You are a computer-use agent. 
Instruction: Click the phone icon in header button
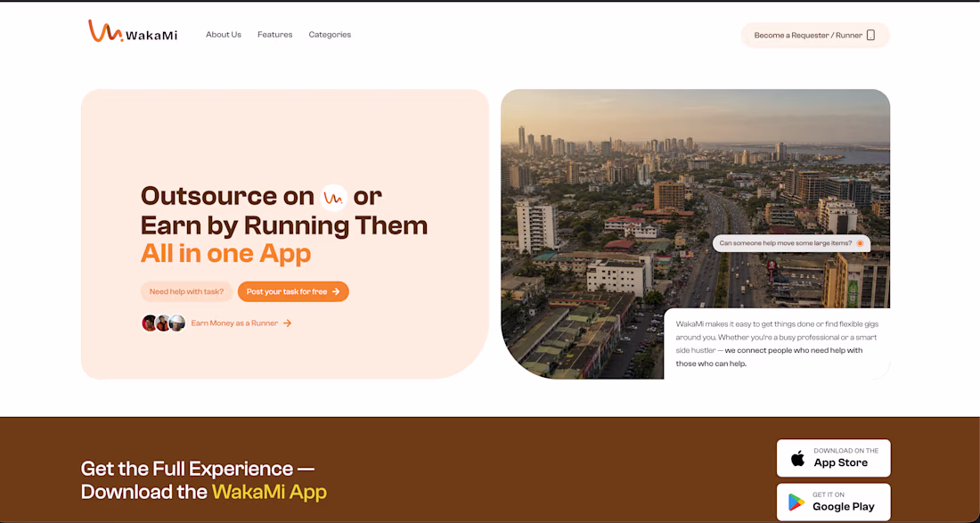click(870, 36)
